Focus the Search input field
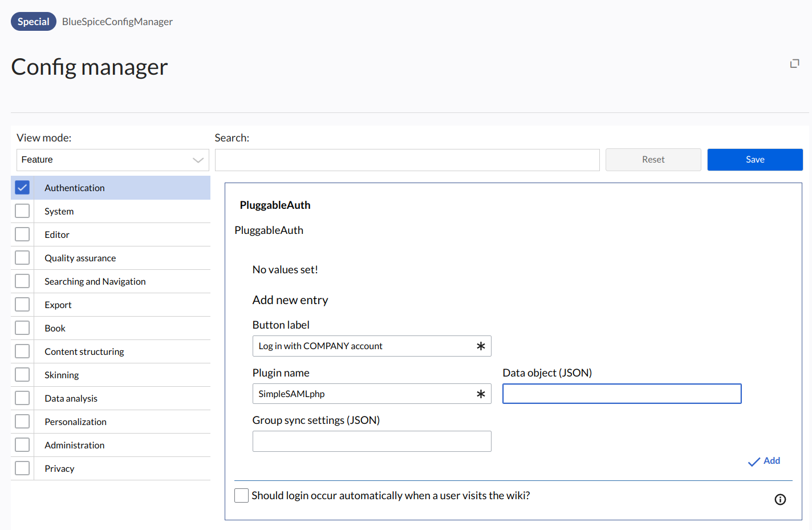Screen dimensions: 812x530 pyautogui.click(x=407, y=160)
